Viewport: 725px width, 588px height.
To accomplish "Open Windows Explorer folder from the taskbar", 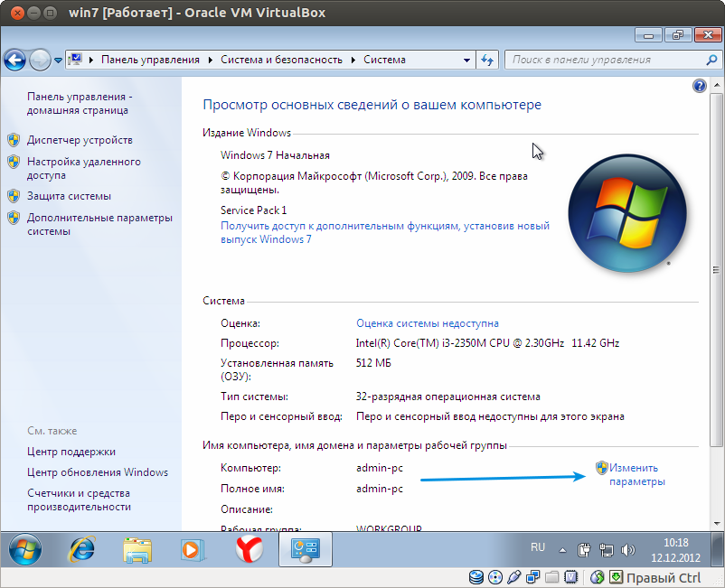I will pyautogui.click(x=137, y=550).
